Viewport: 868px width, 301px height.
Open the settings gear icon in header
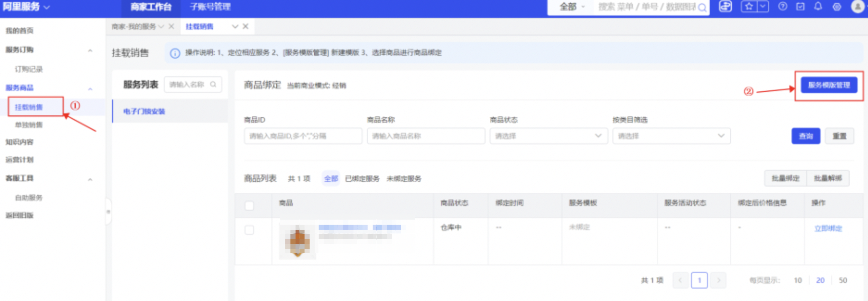coord(837,7)
